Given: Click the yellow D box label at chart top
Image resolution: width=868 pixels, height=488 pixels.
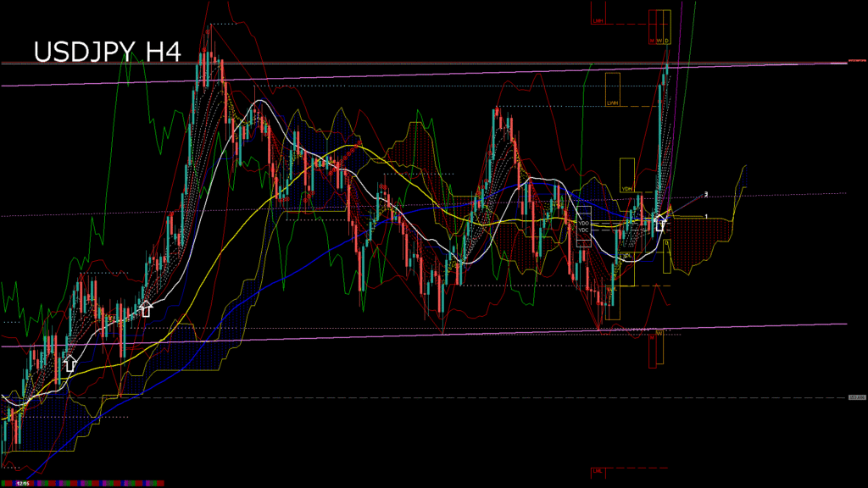Looking at the screenshot, I should (x=666, y=40).
